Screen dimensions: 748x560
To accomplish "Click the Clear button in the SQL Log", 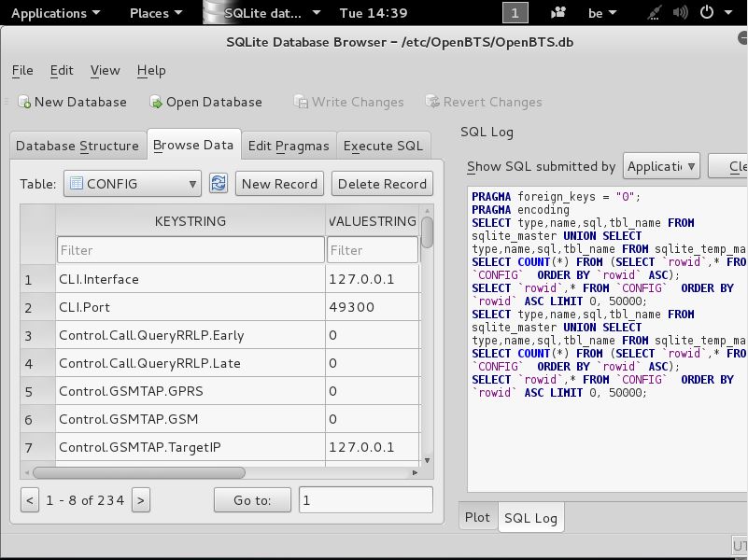I will pos(728,166).
